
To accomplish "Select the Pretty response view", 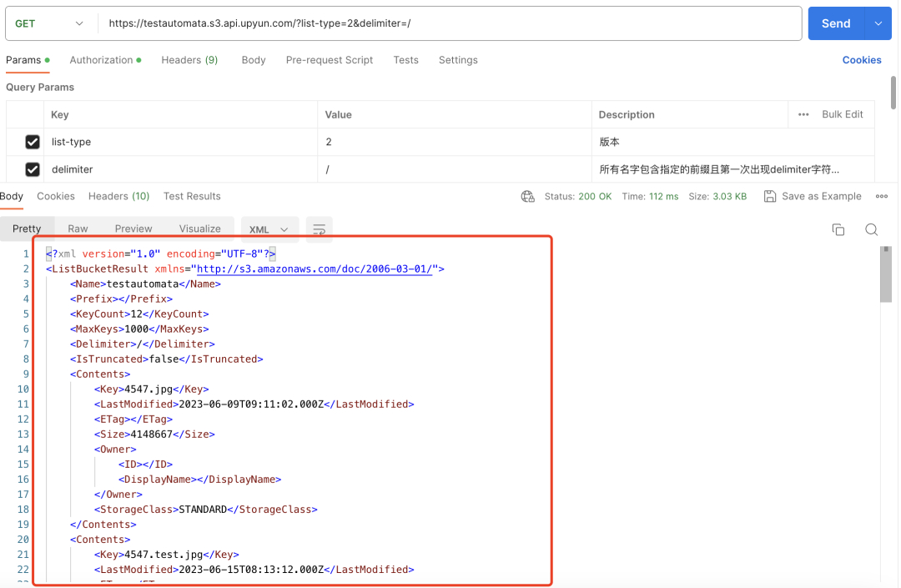I will click(x=27, y=229).
